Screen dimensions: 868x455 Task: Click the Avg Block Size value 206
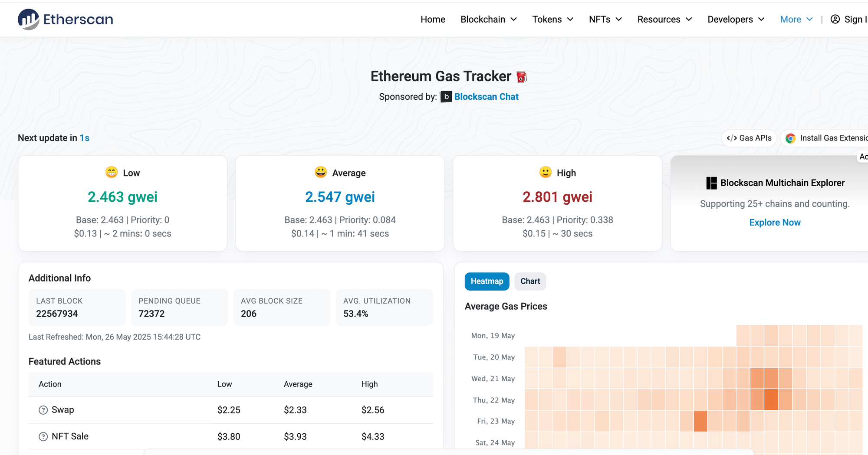(x=249, y=314)
